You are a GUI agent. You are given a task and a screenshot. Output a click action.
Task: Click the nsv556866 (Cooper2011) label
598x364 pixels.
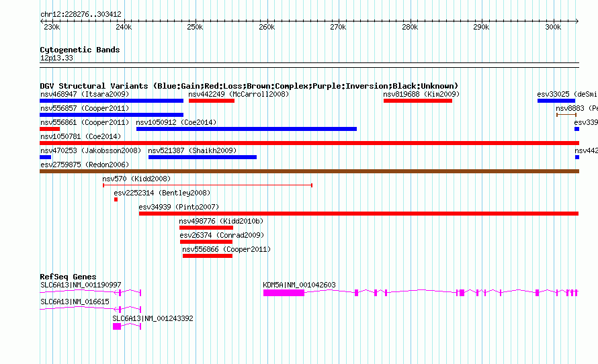click(226, 249)
